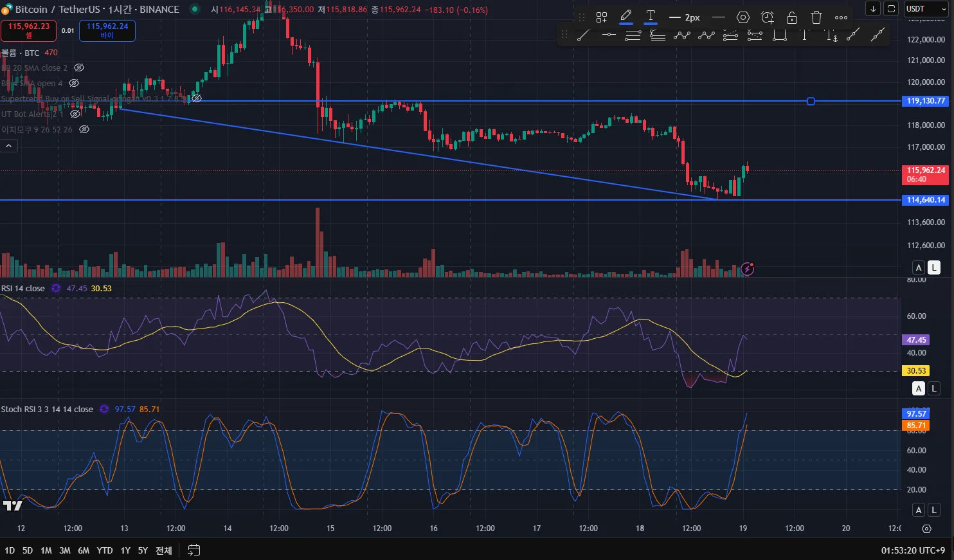Open the drawing settings hexagon icon
This screenshot has height=560, width=954.
tap(743, 17)
